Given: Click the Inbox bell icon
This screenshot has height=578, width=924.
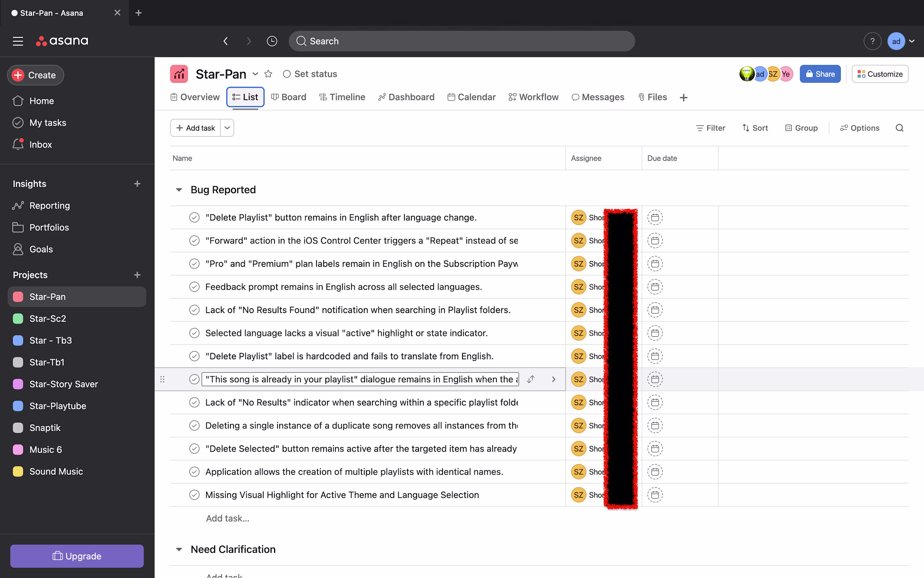Looking at the screenshot, I should click(18, 144).
